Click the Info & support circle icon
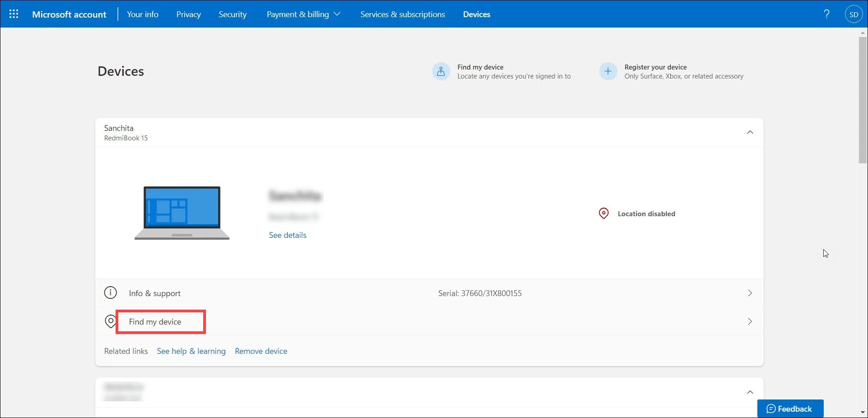The image size is (868, 418). click(110, 293)
